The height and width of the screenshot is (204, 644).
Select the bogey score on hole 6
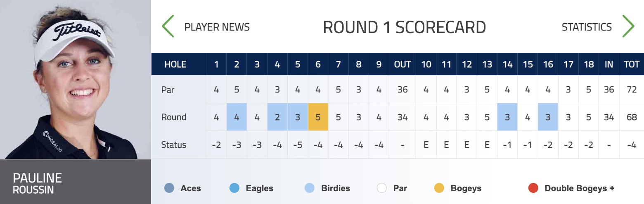point(318,117)
